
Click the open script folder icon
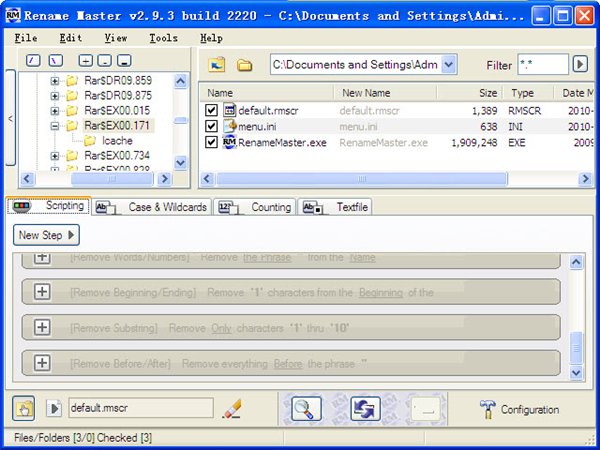tap(24, 408)
